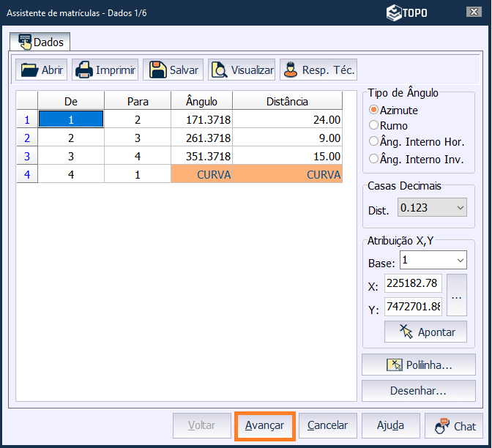Open the Polilinha tool
Viewport: 492px width, 448px height.
(418, 365)
